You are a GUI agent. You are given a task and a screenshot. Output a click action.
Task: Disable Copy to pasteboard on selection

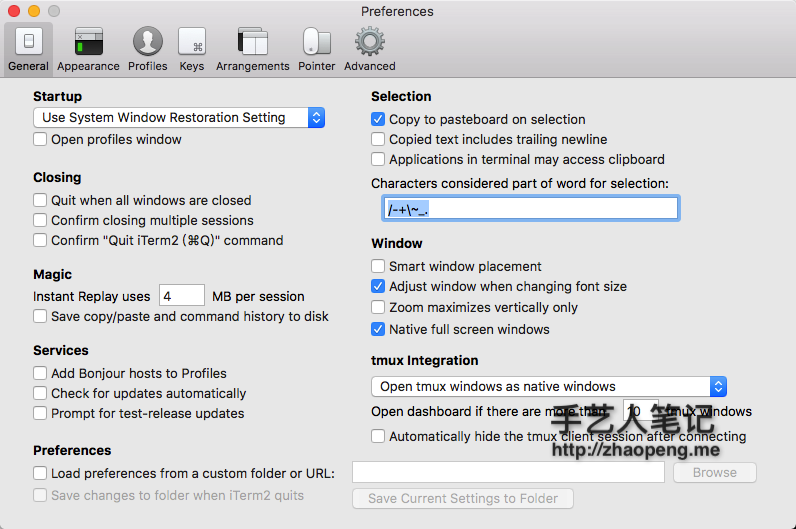coord(378,119)
